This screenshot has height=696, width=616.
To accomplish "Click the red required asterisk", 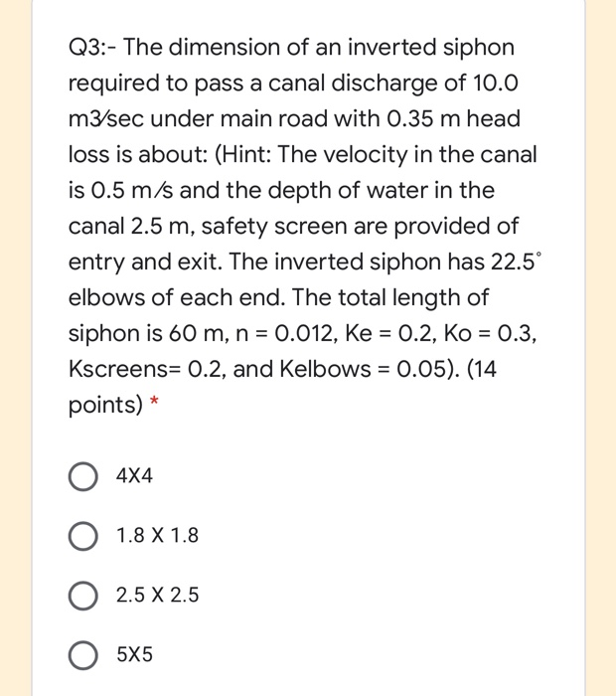I will click(x=154, y=402).
